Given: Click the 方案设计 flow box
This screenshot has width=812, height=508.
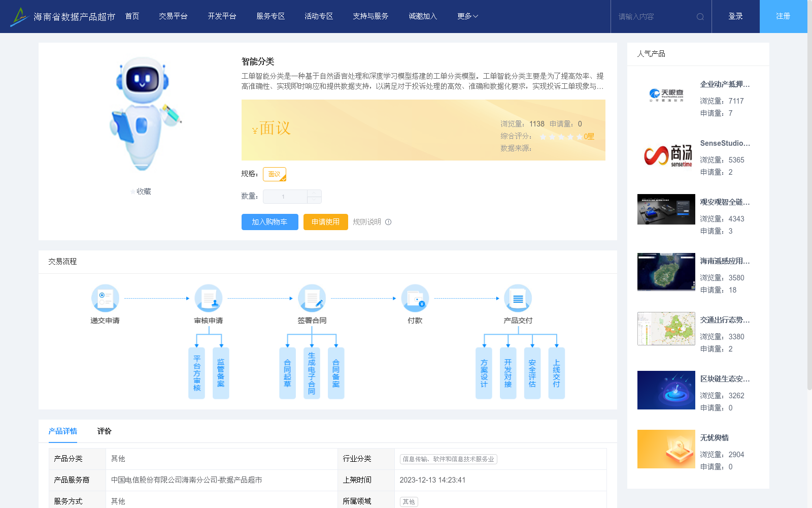Looking at the screenshot, I should pos(484,373).
